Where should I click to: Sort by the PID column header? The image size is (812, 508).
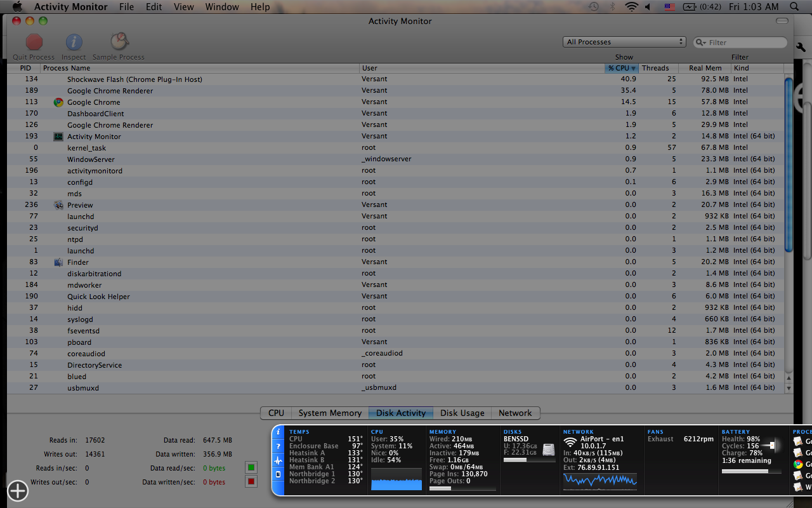(24, 68)
